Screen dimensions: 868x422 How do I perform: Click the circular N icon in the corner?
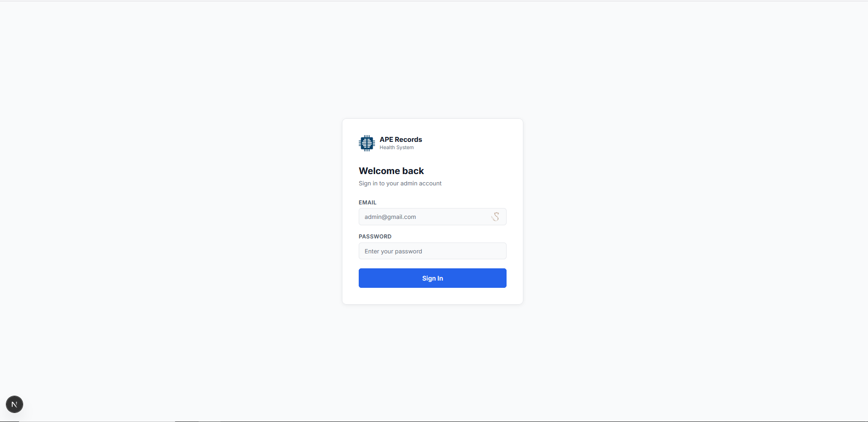(x=15, y=404)
